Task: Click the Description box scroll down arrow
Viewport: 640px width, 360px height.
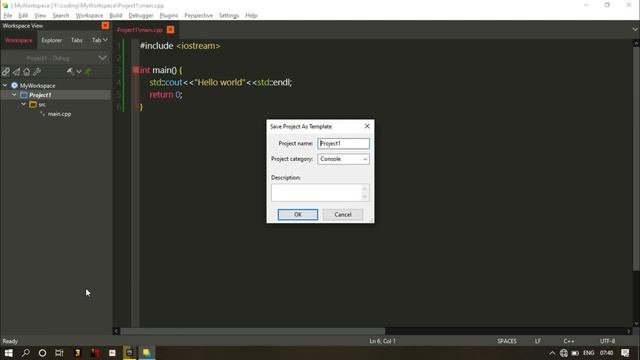Action: (364, 197)
